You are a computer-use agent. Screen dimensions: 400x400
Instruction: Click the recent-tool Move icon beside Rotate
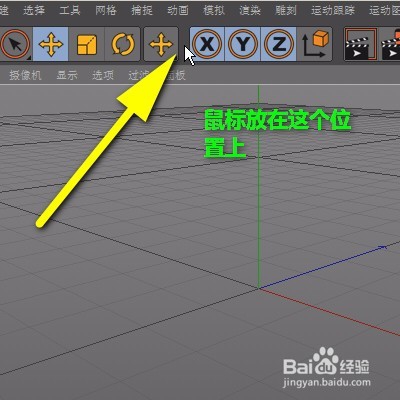point(161,44)
